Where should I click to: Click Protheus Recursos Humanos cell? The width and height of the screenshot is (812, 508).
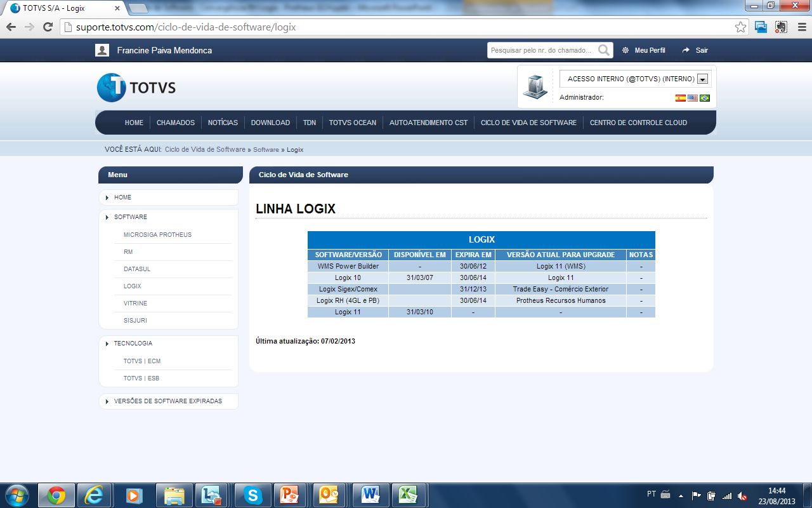click(x=561, y=301)
